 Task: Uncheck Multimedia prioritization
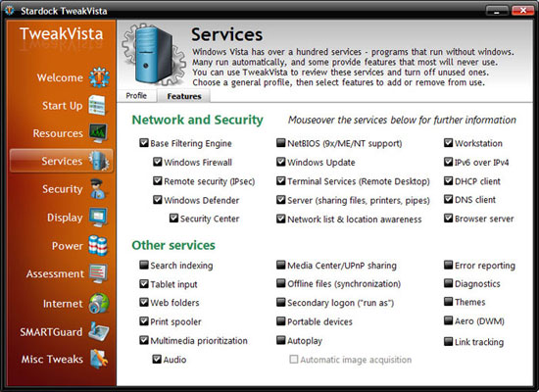point(144,340)
